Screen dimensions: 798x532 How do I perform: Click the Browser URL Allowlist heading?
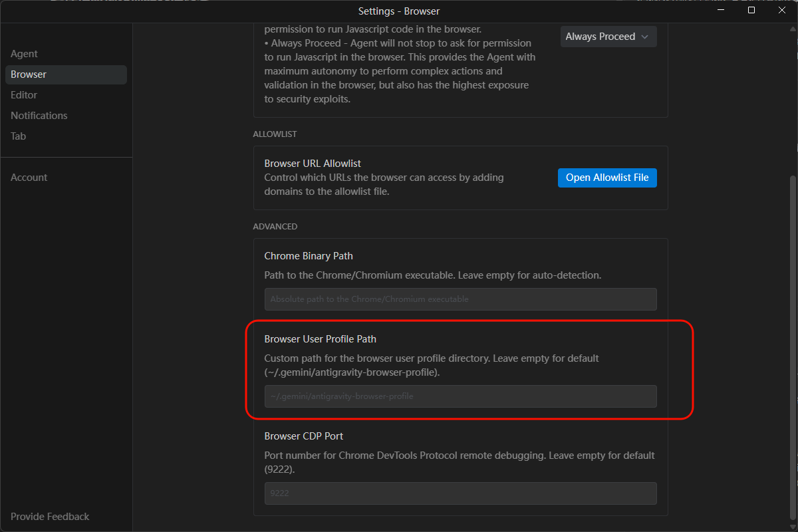(313, 164)
